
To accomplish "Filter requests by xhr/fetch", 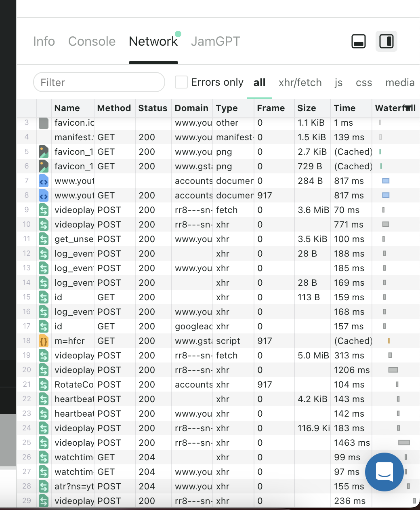I will (x=300, y=83).
